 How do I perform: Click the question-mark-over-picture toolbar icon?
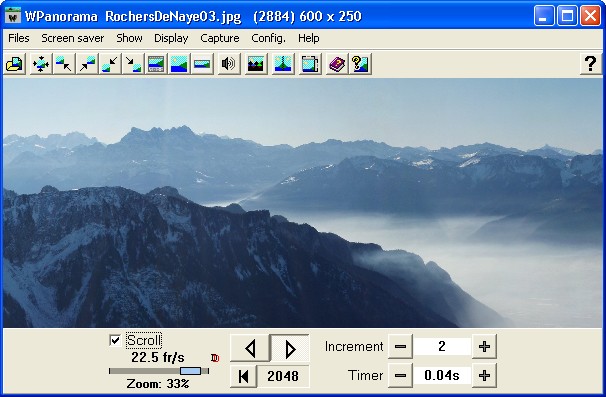pos(360,64)
